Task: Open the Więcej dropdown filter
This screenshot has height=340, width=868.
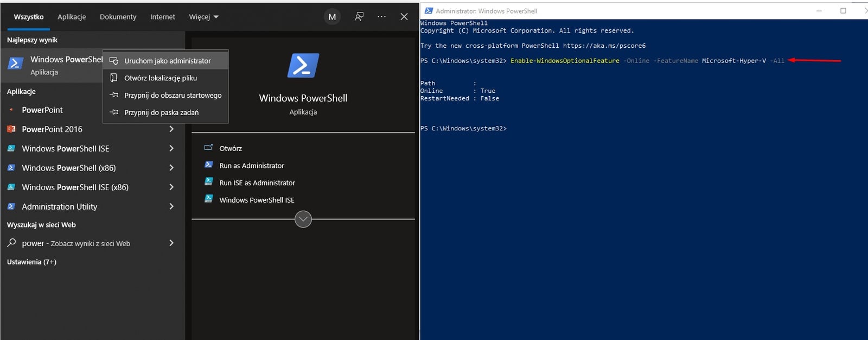Action: tap(203, 17)
